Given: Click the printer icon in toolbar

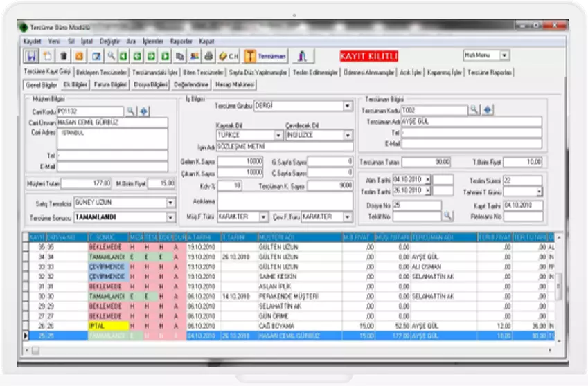Looking at the screenshot, I should (208, 56).
